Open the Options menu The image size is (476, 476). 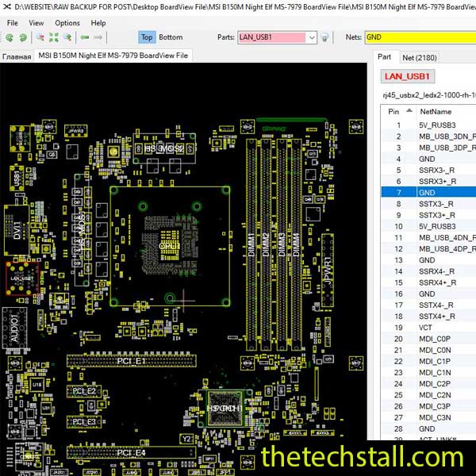67,23
